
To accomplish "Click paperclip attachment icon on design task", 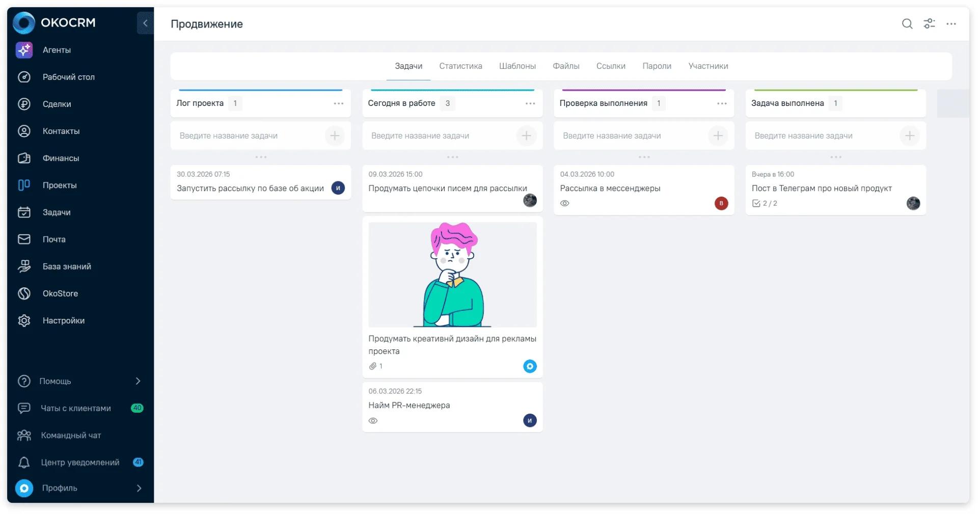I will (373, 366).
